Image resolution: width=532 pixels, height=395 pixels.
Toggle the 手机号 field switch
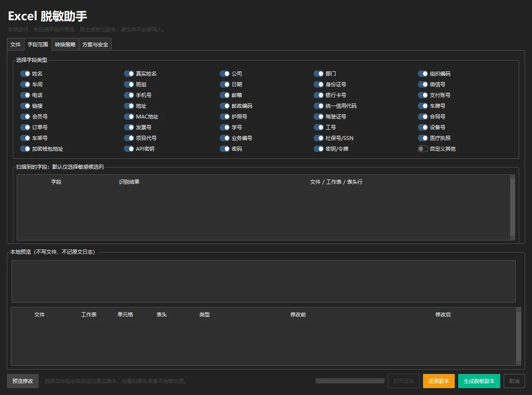pyautogui.click(x=129, y=95)
